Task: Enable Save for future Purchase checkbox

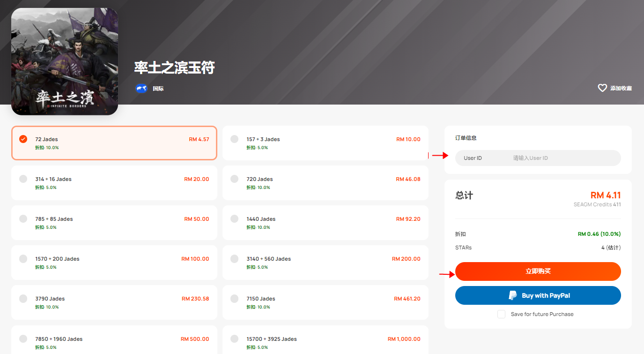Action: (x=501, y=314)
